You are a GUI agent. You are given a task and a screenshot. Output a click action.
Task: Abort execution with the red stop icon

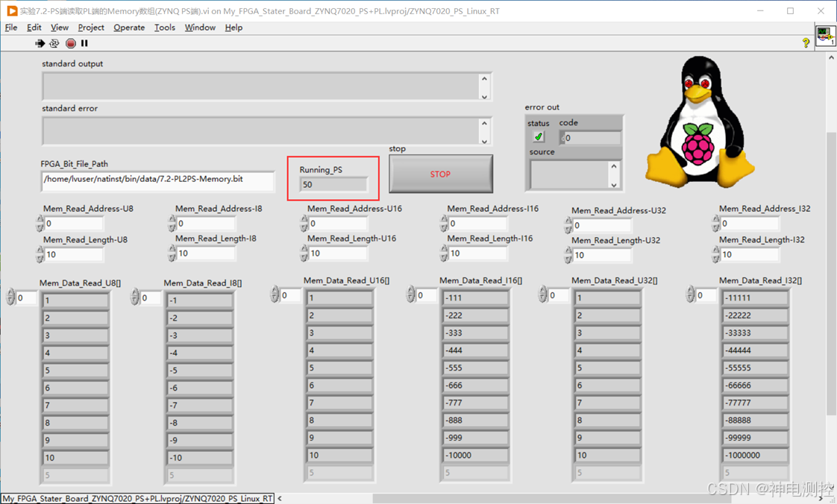tap(70, 43)
